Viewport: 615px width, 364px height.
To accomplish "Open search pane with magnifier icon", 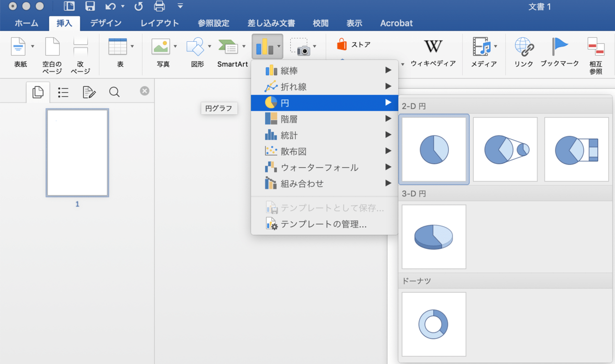I will pyautogui.click(x=114, y=92).
